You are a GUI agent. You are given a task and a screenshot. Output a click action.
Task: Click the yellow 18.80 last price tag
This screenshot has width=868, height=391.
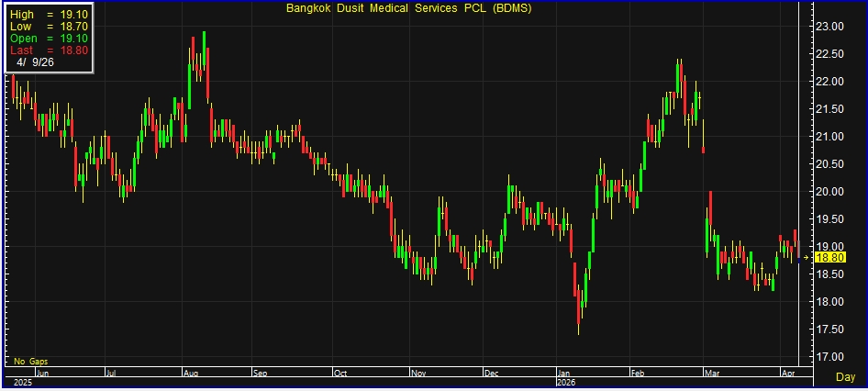point(829,259)
